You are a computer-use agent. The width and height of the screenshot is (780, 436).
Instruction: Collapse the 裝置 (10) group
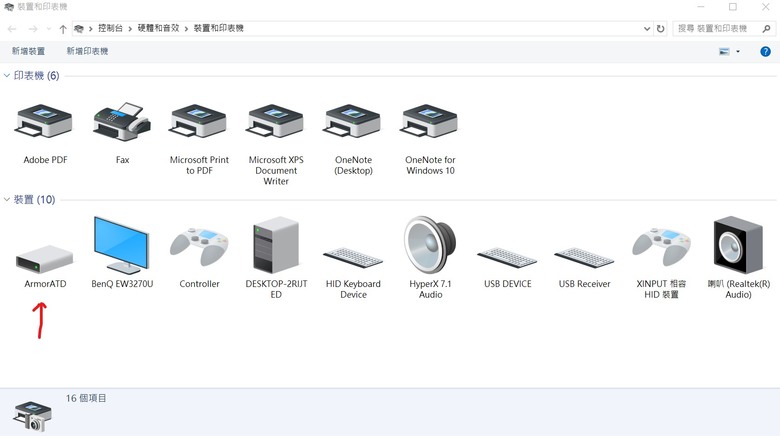click(6, 200)
